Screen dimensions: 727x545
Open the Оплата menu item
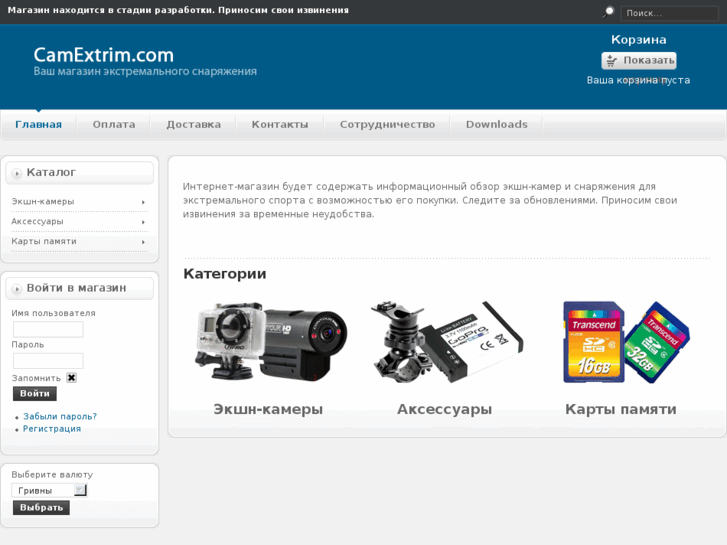click(x=114, y=124)
